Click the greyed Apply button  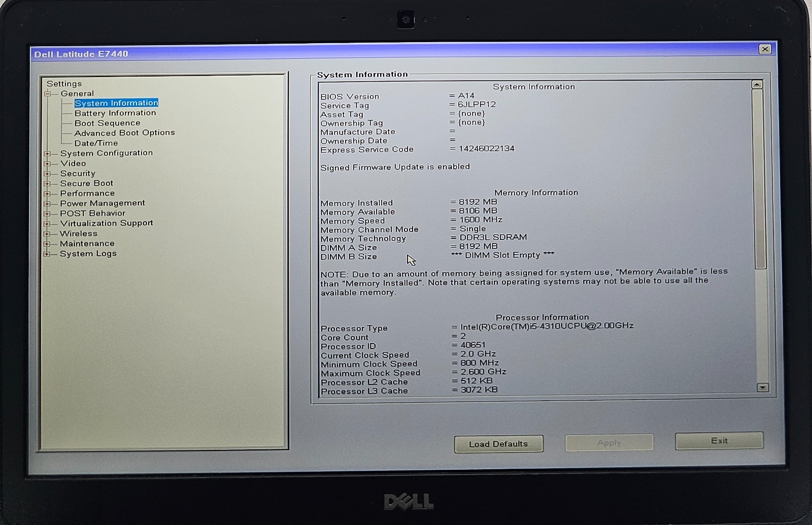[x=609, y=442]
